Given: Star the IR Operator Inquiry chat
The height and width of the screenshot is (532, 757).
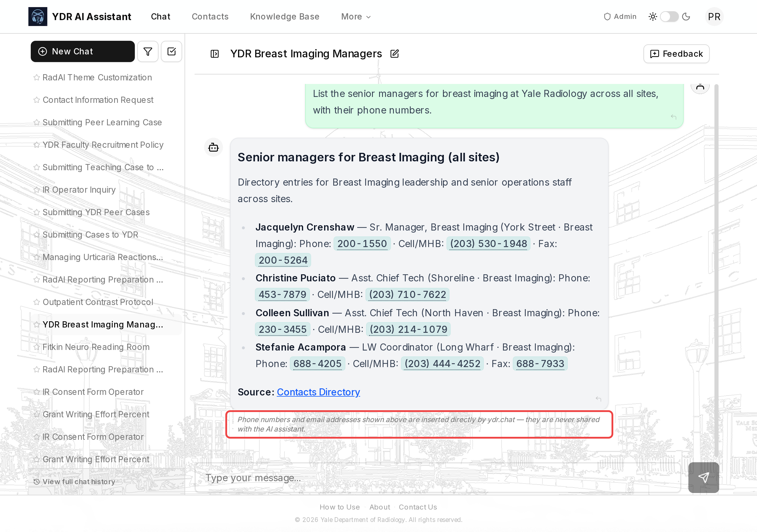Looking at the screenshot, I should point(37,190).
